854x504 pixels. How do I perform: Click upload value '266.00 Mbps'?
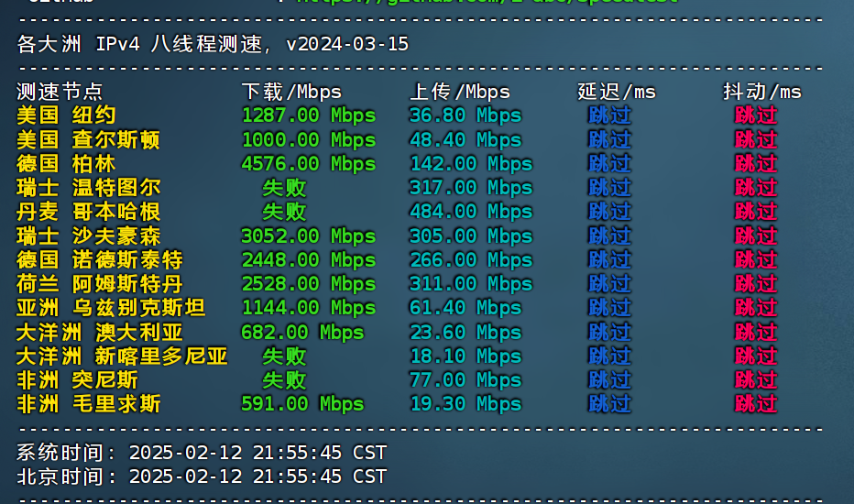click(471, 260)
